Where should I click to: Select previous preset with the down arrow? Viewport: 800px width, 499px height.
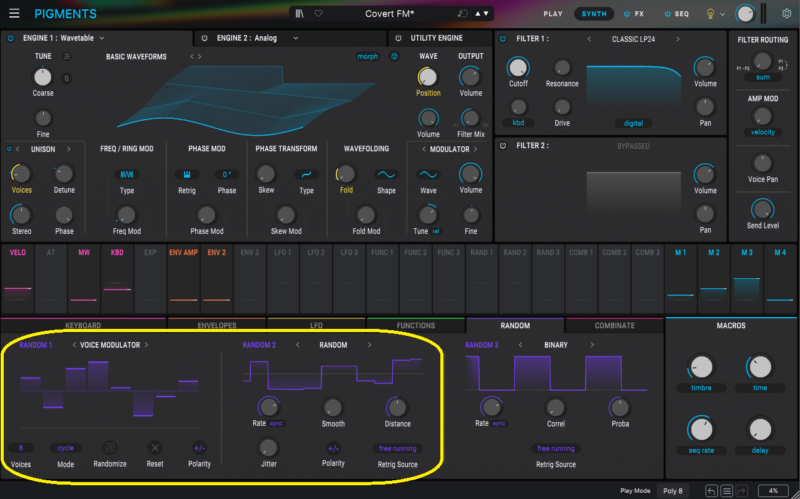(x=486, y=14)
